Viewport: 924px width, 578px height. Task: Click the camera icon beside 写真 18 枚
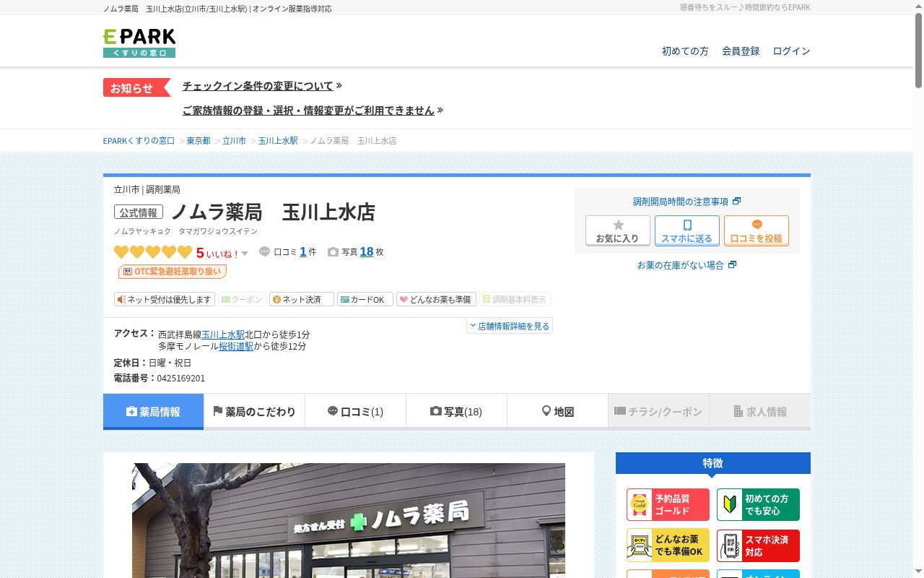pyautogui.click(x=333, y=252)
